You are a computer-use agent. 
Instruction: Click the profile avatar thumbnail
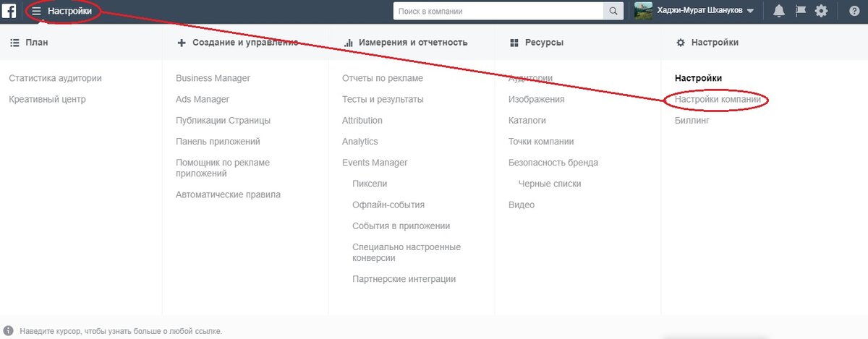643,11
